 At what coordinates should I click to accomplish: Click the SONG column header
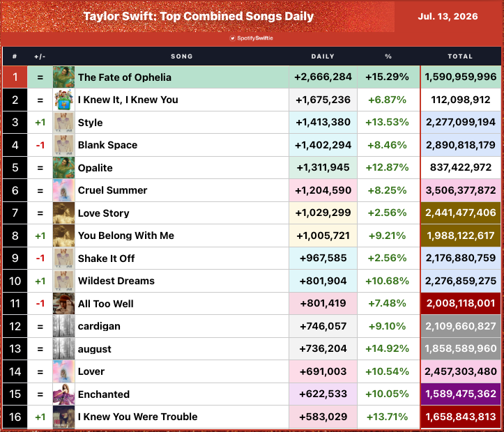click(182, 56)
